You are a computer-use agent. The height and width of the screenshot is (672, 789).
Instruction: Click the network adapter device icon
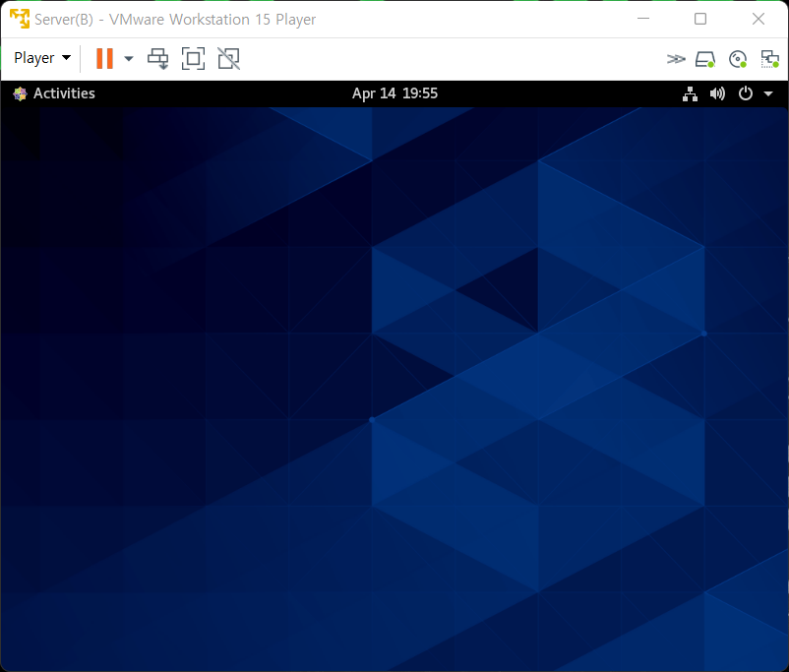770,59
